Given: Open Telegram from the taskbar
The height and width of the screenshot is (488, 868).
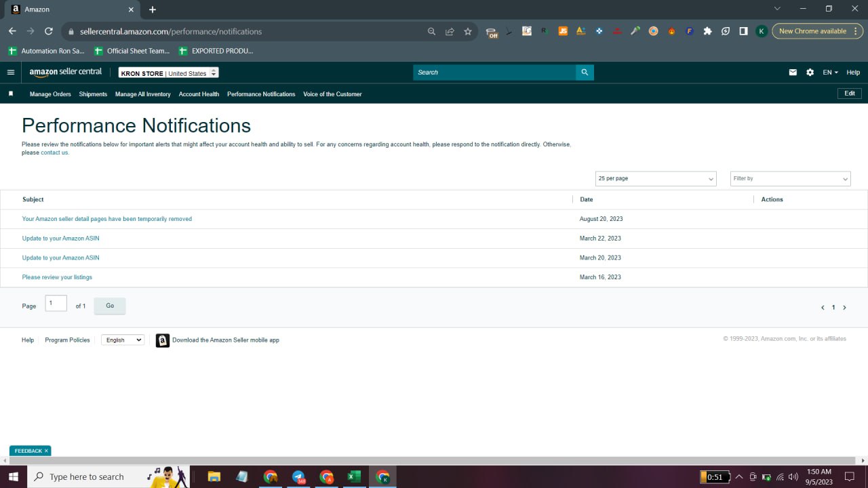Looking at the screenshot, I should click(x=298, y=476).
